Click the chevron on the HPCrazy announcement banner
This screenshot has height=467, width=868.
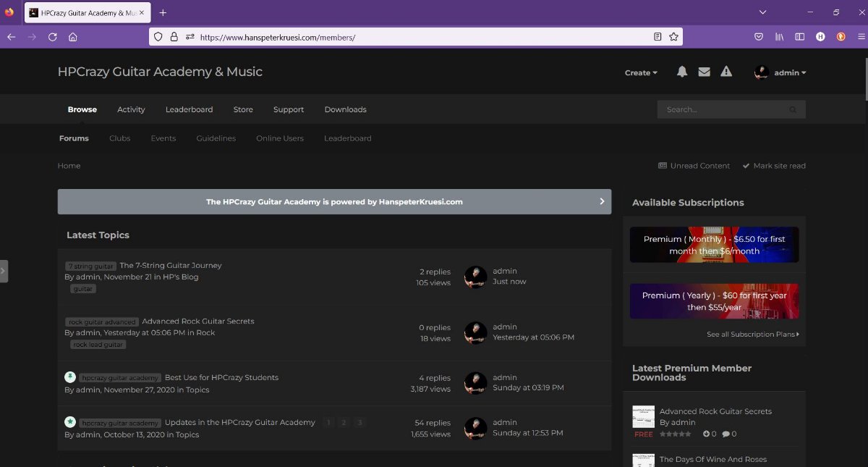tap(602, 201)
